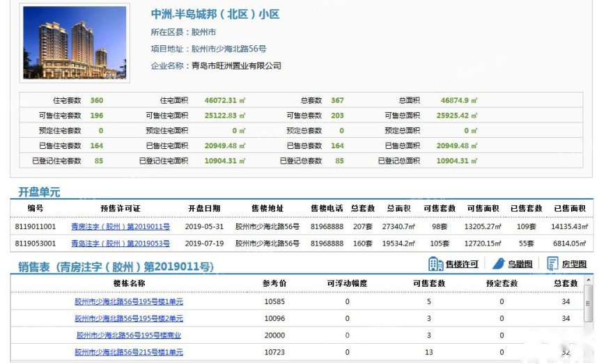Click the 可售套数 sales table column header
Image resolution: width=599 pixels, height=364 pixels.
(428, 284)
